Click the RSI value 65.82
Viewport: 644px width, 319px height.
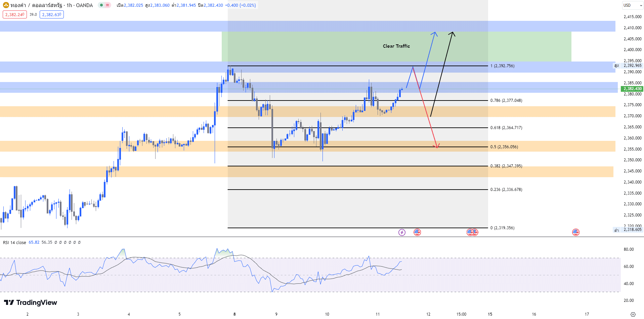point(34,242)
